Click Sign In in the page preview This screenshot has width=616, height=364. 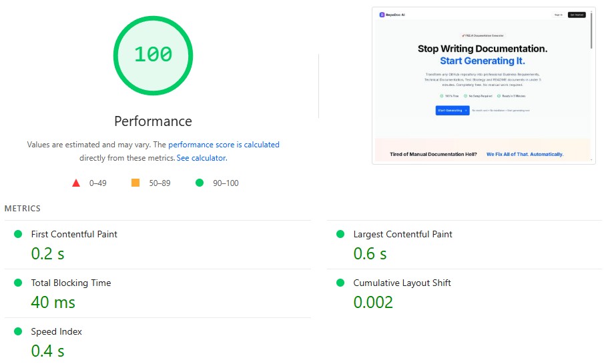coord(558,14)
